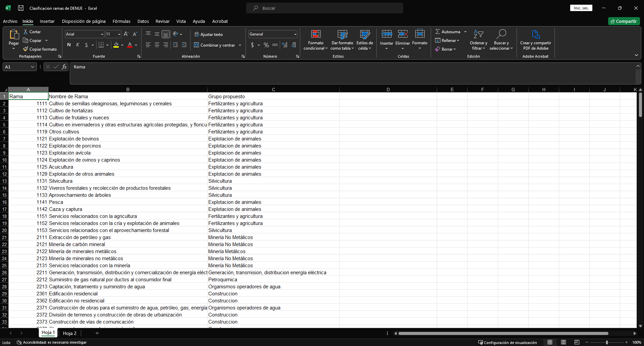The width and height of the screenshot is (644, 346).
Task: Click the Formato condicional icon
Action: 316,34
